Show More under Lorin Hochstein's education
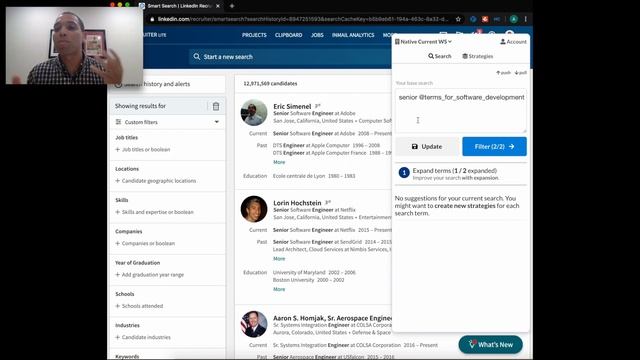Screen dimensions: 640x360 pyautogui.click(x=279, y=289)
